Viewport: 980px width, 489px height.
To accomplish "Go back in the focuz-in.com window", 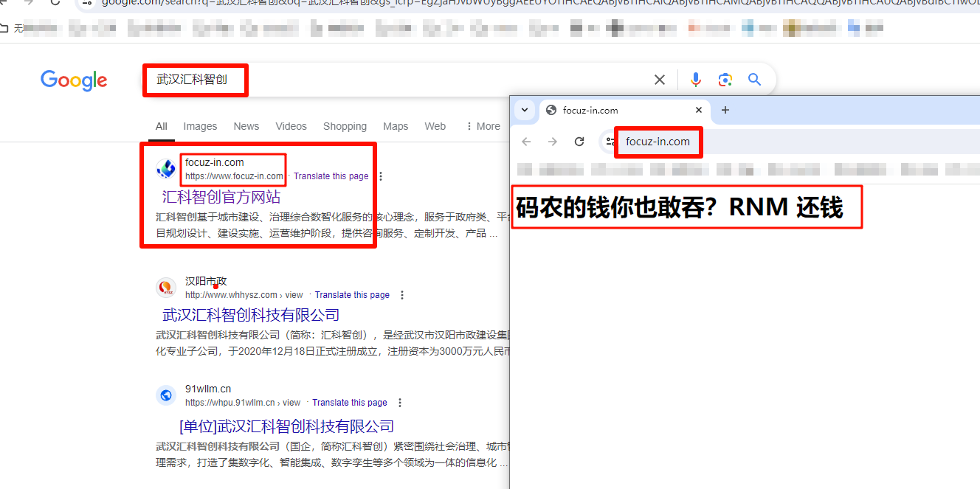I will click(526, 142).
